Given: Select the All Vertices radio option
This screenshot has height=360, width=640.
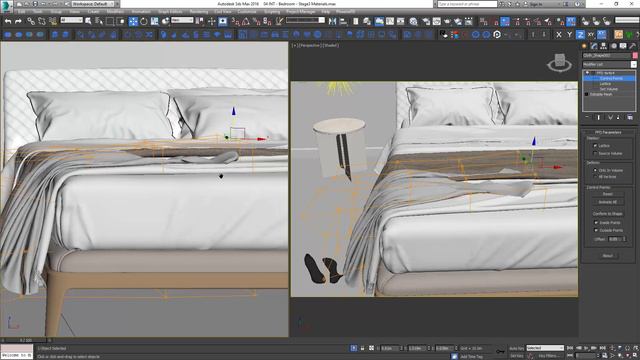Looking at the screenshot, I should click(x=595, y=177).
